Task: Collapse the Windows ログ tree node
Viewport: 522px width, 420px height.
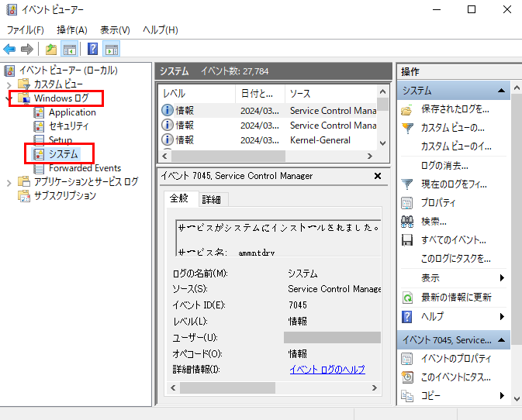Action: click(9, 98)
